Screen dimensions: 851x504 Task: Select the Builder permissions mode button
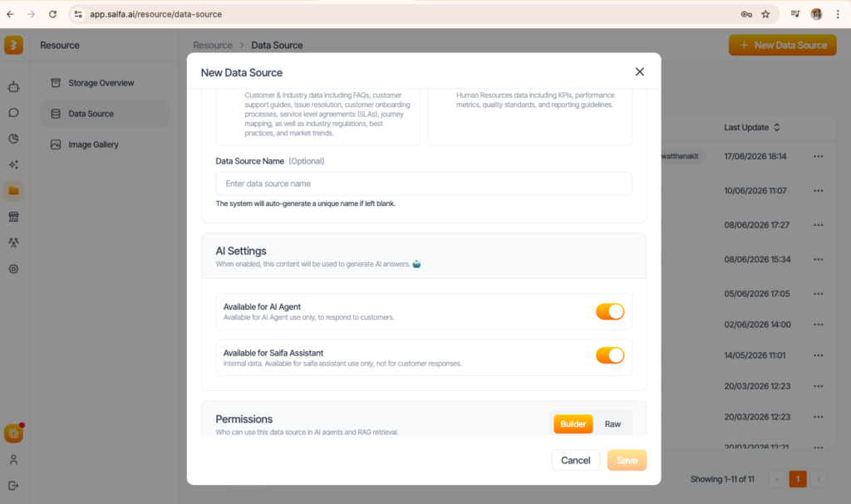click(573, 424)
